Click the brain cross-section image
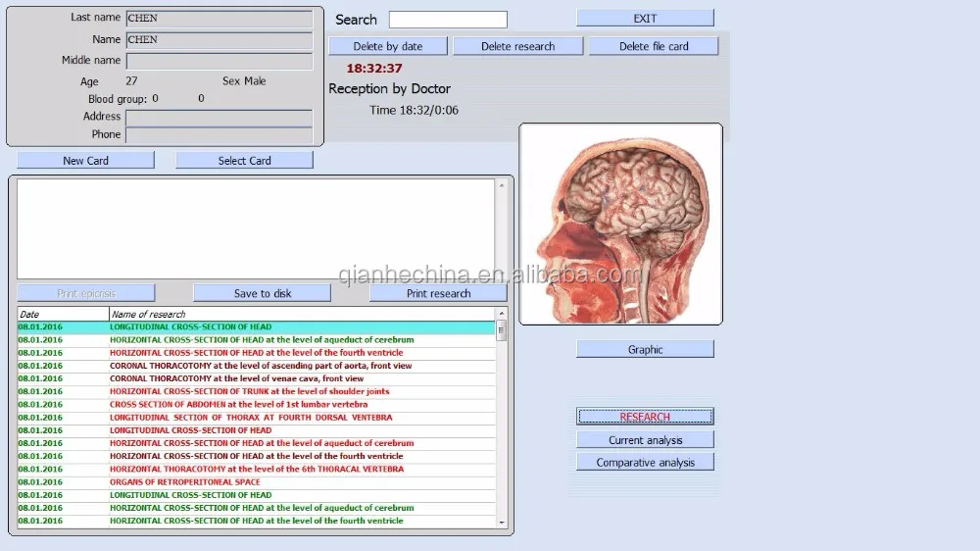Screen dimensions: 980x551 pos(620,224)
